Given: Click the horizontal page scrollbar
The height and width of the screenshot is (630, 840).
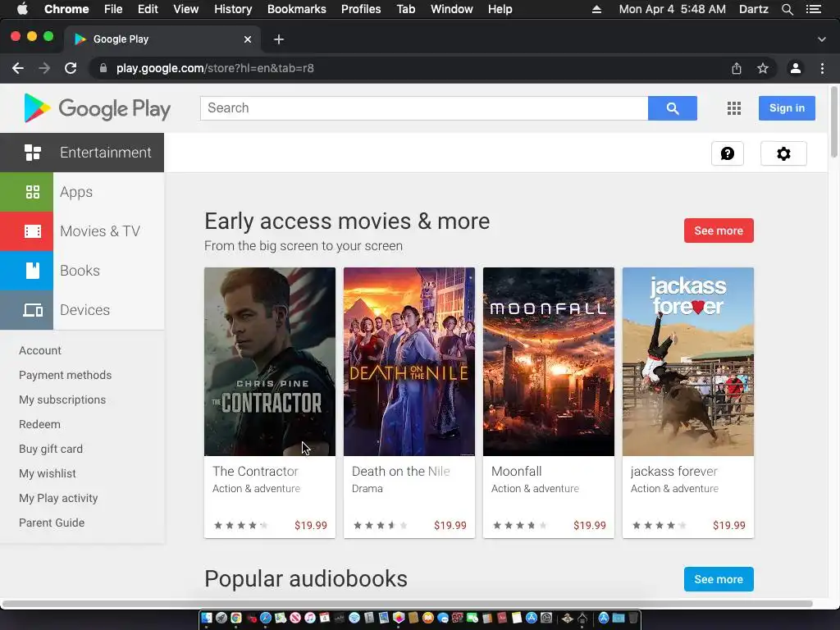Looking at the screenshot, I should 407,604.
